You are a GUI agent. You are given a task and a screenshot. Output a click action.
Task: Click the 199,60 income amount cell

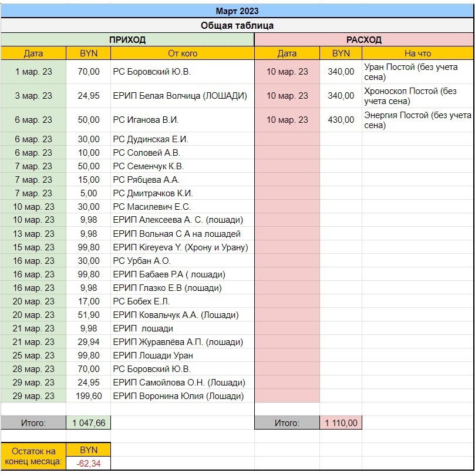pyautogui.click(x=89, y=396)
